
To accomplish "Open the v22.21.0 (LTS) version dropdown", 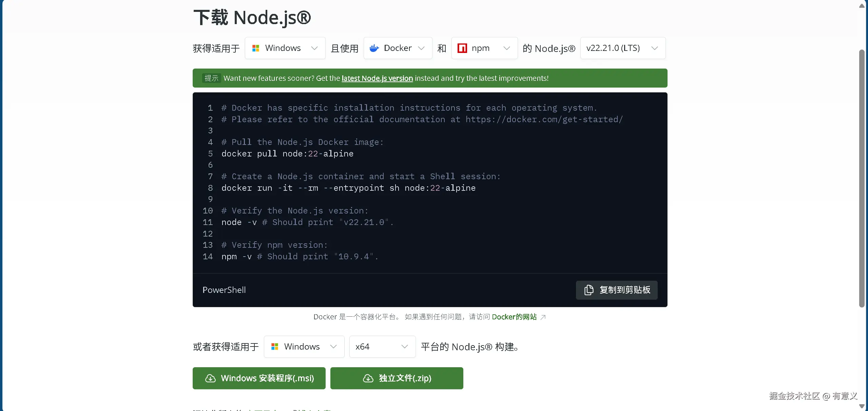I will pos(622,48).
